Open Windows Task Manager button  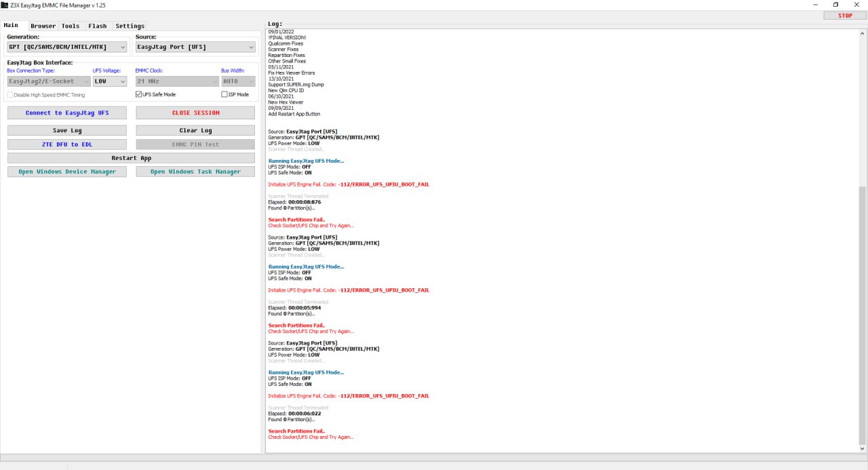(x=195, y=172)
